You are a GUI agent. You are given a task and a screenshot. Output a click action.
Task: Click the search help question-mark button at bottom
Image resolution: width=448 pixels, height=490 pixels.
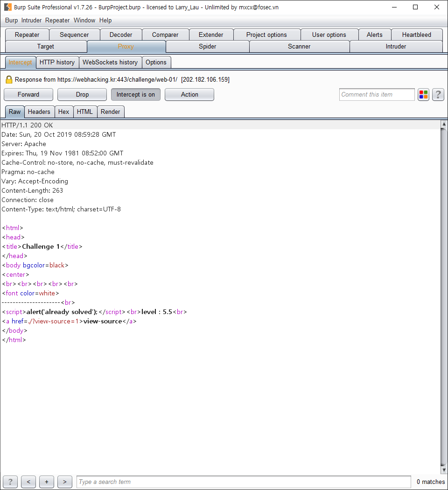10,482
